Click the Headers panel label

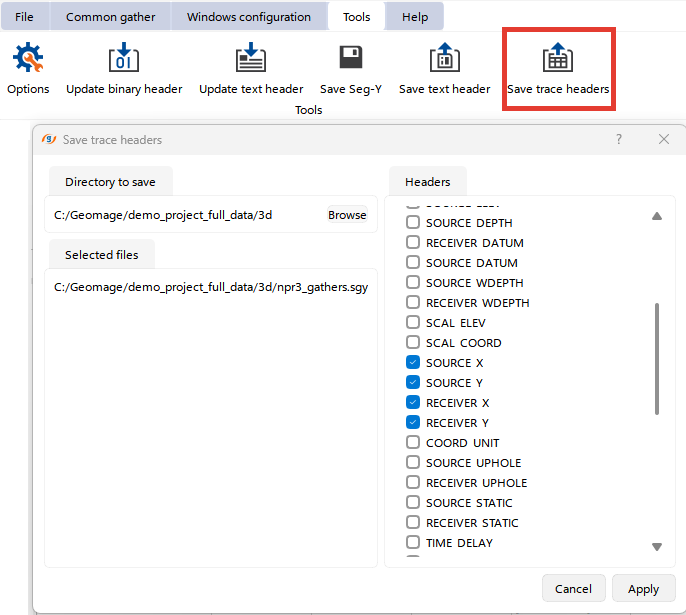[x=427, y=182]
